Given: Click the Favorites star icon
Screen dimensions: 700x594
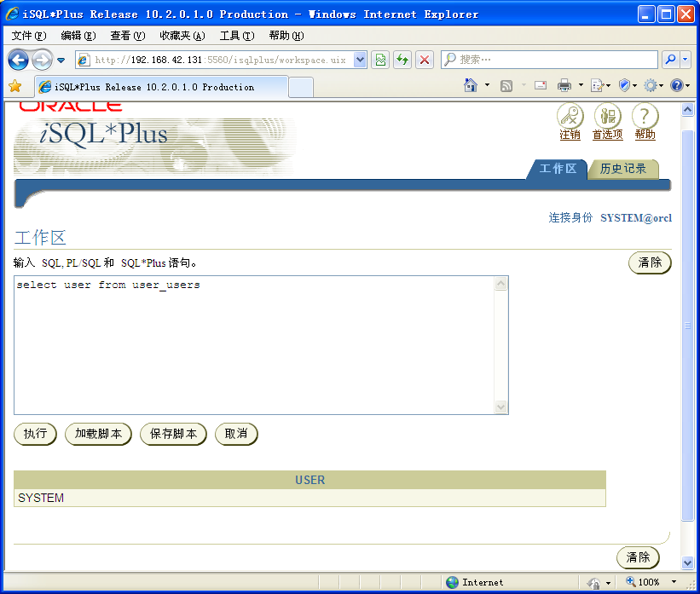Looking at the screenshot, I should [x=15, y=86].
